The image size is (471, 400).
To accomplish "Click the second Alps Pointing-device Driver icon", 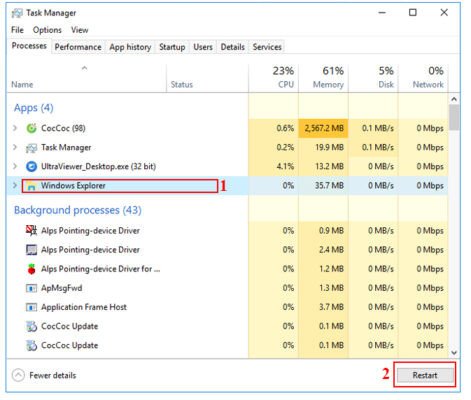I will (x=31, y=250).
